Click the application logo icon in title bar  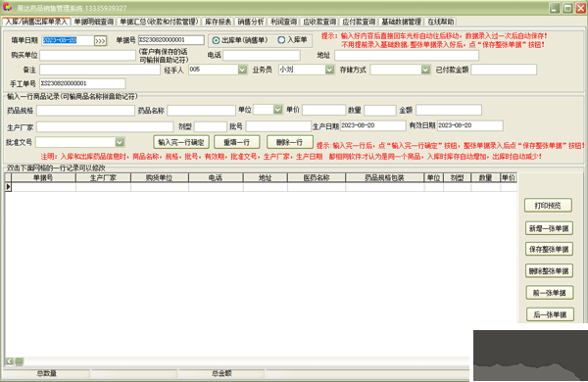(x=7, y=7)
